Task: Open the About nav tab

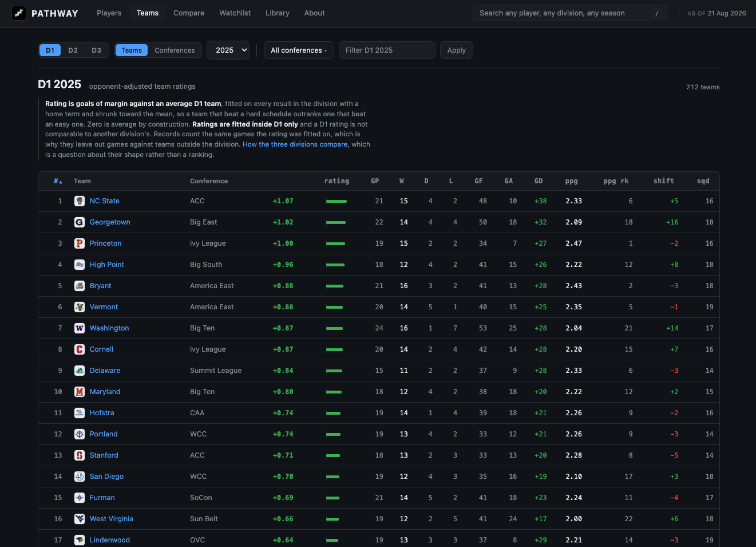Action: pyautogui.click(x=315, y=13)
